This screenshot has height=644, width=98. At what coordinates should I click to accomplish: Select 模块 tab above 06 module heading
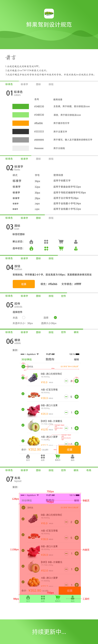76,332
